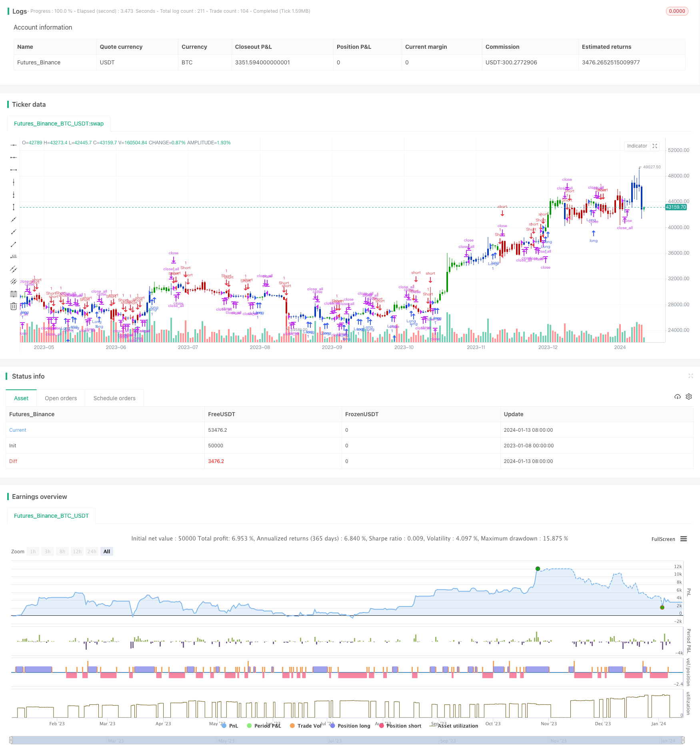Choose the Fibonacci retracement lines tool

14,294
